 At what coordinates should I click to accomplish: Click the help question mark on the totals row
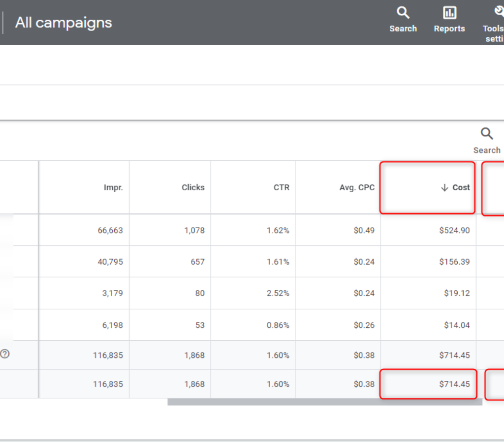point(5,354)
